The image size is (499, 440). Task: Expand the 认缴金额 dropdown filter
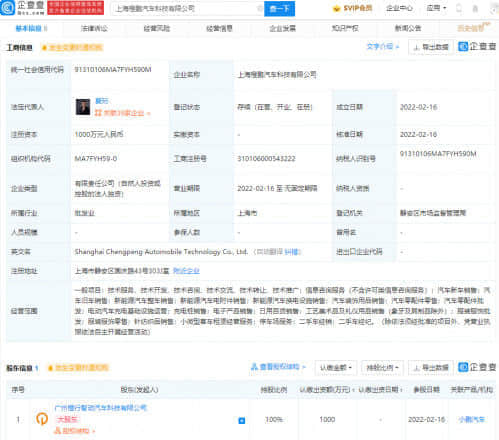coord(336,368)
